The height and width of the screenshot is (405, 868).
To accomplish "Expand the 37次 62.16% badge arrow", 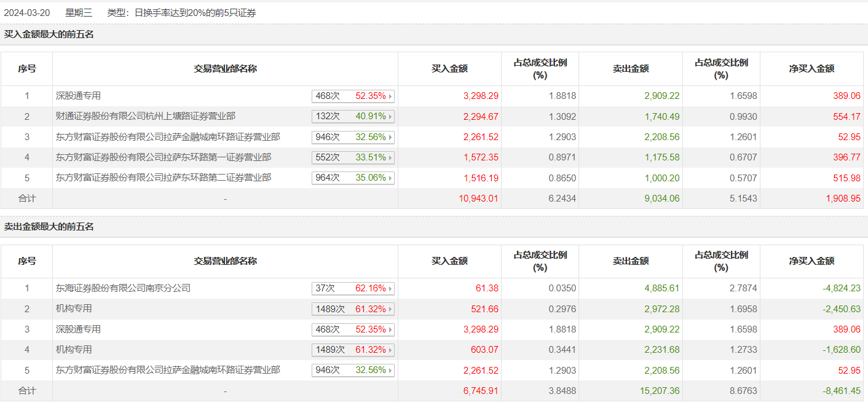I will pos(390,289).
